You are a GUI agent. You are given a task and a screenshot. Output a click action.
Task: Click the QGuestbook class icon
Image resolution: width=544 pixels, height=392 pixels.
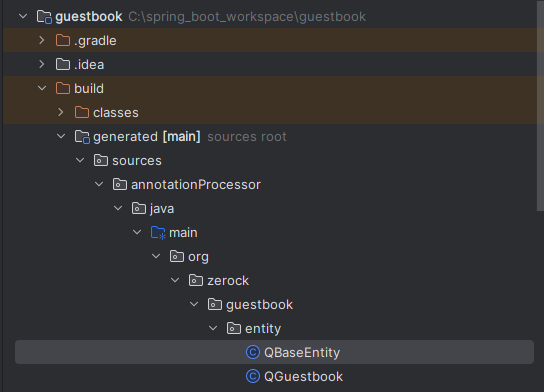pyautogui.click(x=253, y=376)
